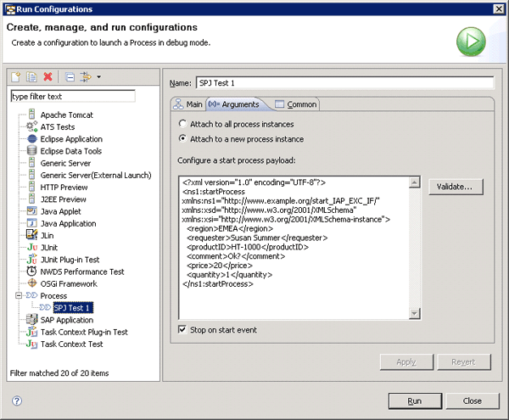Click the Name input field
Image resolution: width=509 pixels, height=420 pixels.
pyautogui.click(x=344, y=83)
